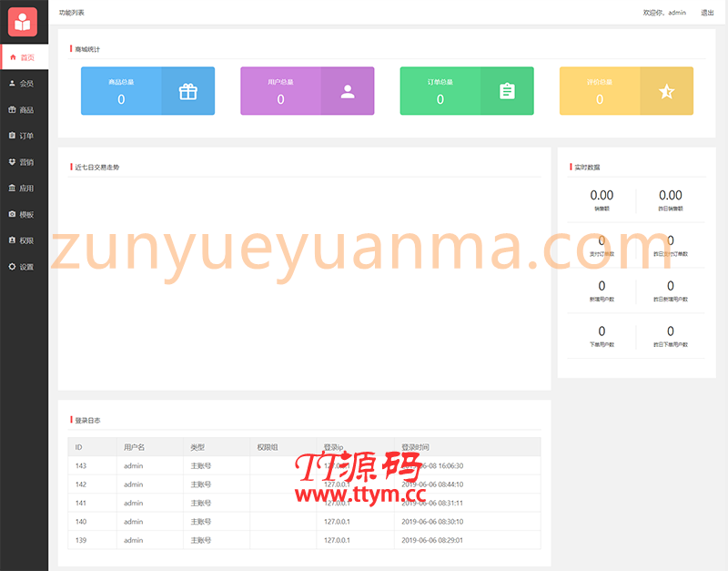Click the 新增用户数 value
Screen dimensions: 728x571
click(x=602, y=286)
